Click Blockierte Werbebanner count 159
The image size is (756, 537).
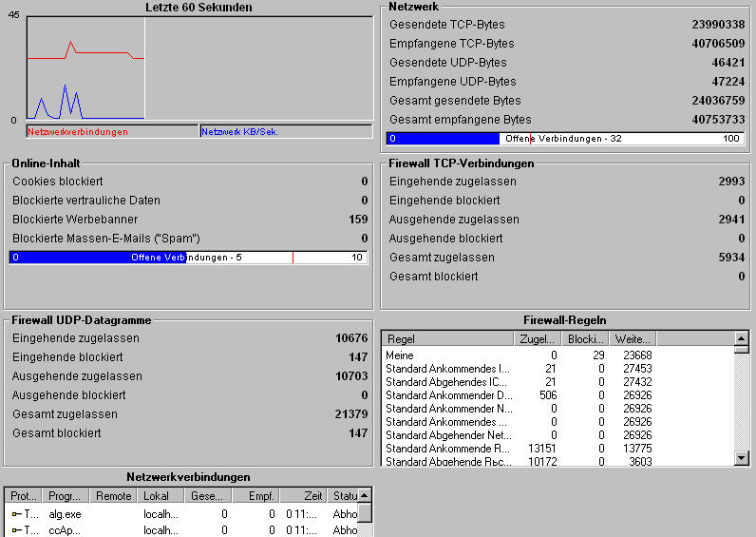pyautogui.click(x=358, y=220)
